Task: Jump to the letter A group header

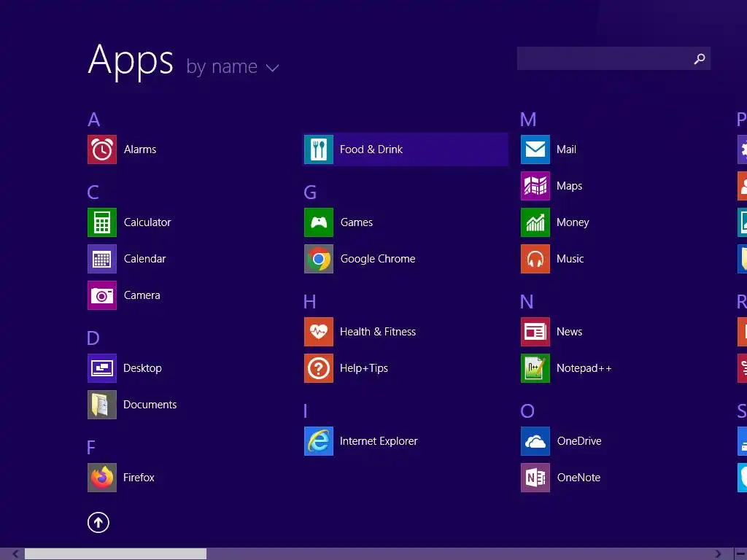Action: coord(94,120)
